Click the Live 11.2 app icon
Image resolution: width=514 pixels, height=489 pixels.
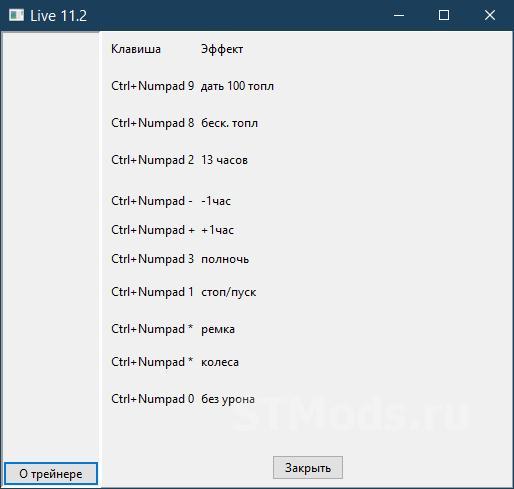pyautogui.click(x=16, y=15)
